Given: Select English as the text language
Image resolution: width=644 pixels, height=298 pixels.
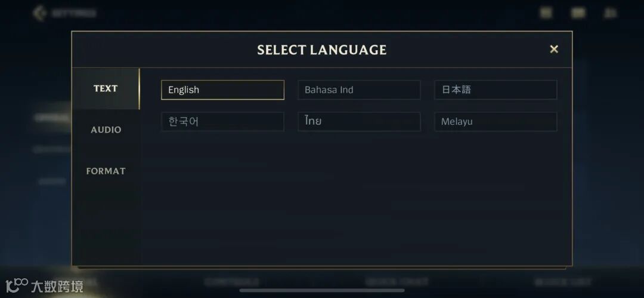Looking at the screenshot, I should click(x=222, y=90).
